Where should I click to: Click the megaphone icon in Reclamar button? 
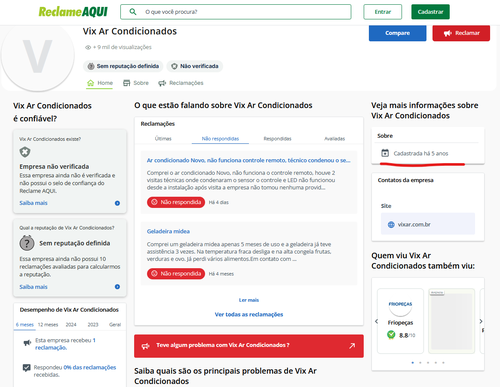(x=448, y=33)
